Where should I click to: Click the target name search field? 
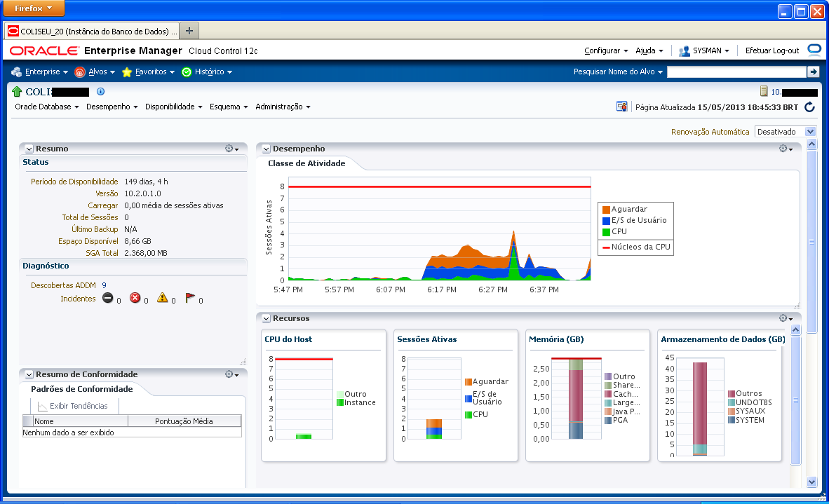pos(736,71)
